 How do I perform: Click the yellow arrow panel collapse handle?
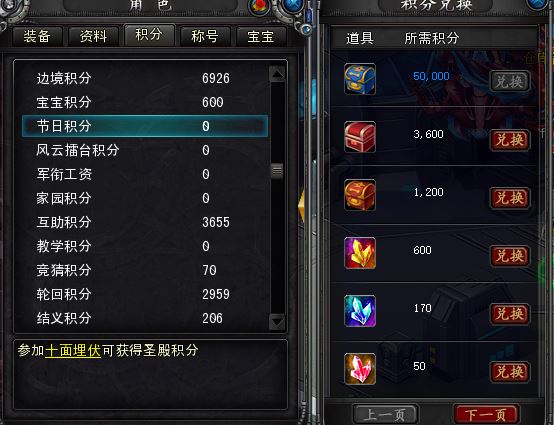click(301, 207)
